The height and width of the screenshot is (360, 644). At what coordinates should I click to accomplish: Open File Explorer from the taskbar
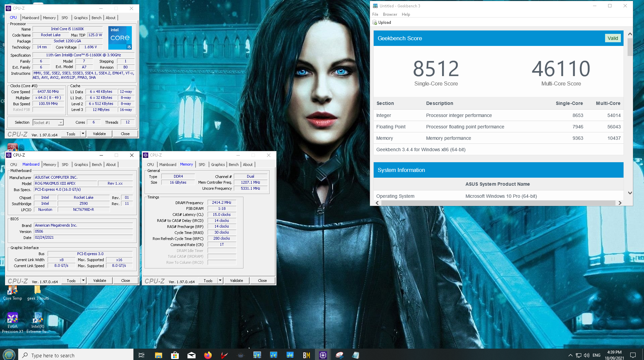pyautogui.click(x=158, y=355)
